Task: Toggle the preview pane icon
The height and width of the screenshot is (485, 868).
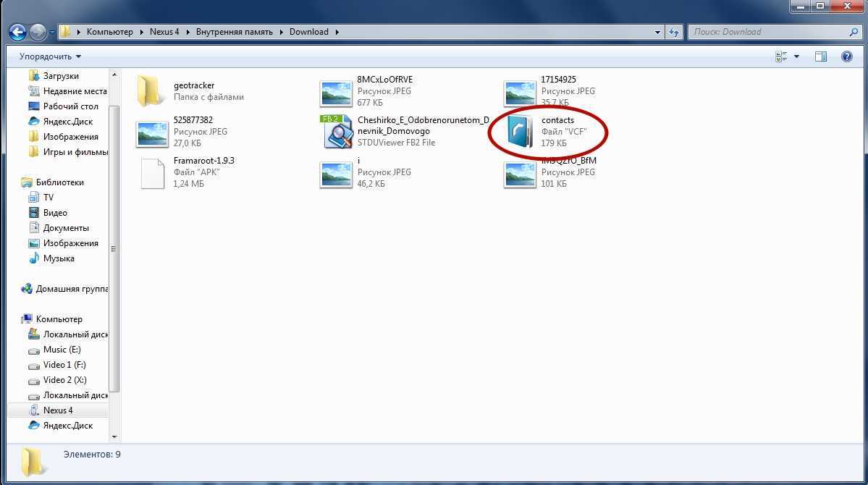Action: pyautogui.click(x=820, y=56)
